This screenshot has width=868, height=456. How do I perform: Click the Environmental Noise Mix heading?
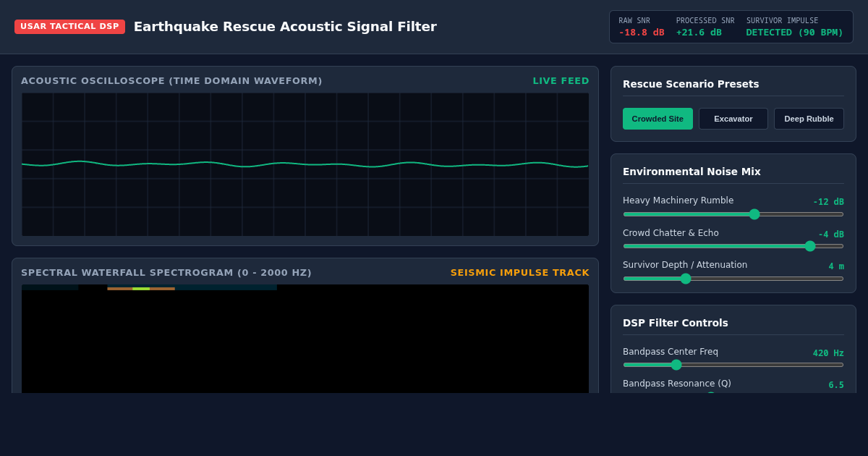point(692,172)
